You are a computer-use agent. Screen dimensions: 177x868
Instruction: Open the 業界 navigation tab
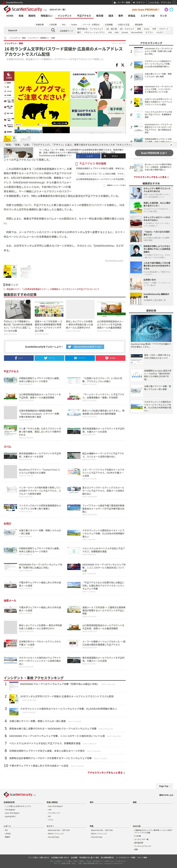coord(121,16)
